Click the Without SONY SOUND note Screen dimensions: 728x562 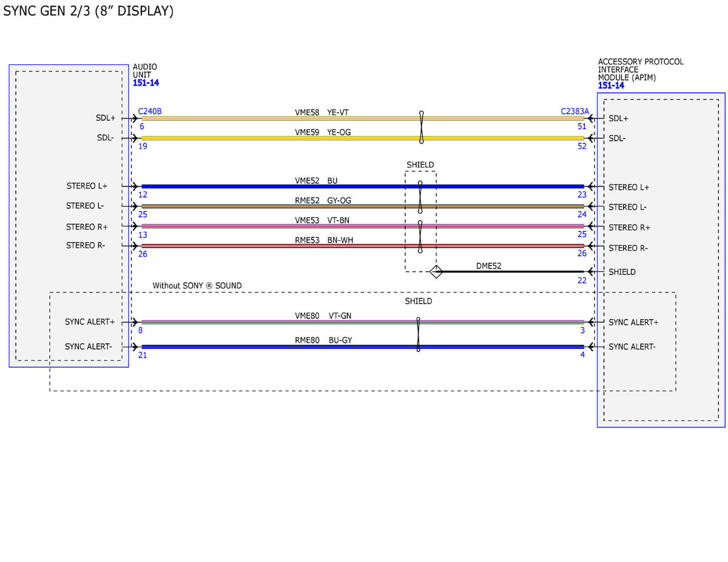tap(197, 286)
